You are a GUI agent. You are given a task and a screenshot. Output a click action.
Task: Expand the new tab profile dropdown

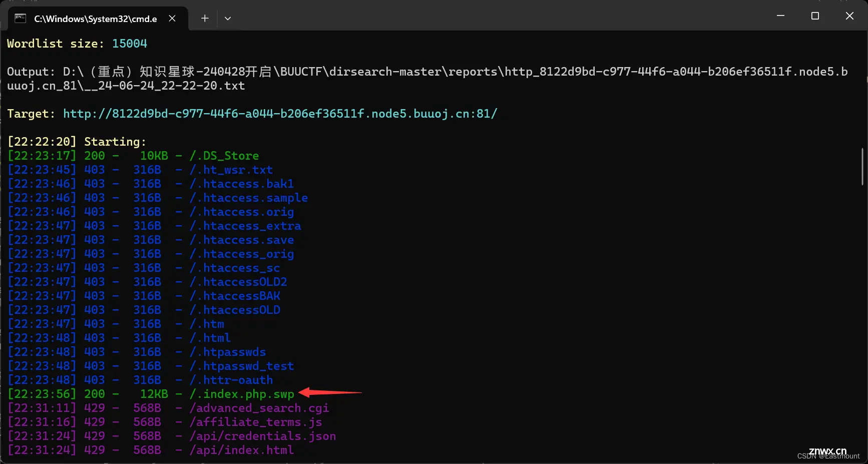pyautogui.click(x=228, y=19)
